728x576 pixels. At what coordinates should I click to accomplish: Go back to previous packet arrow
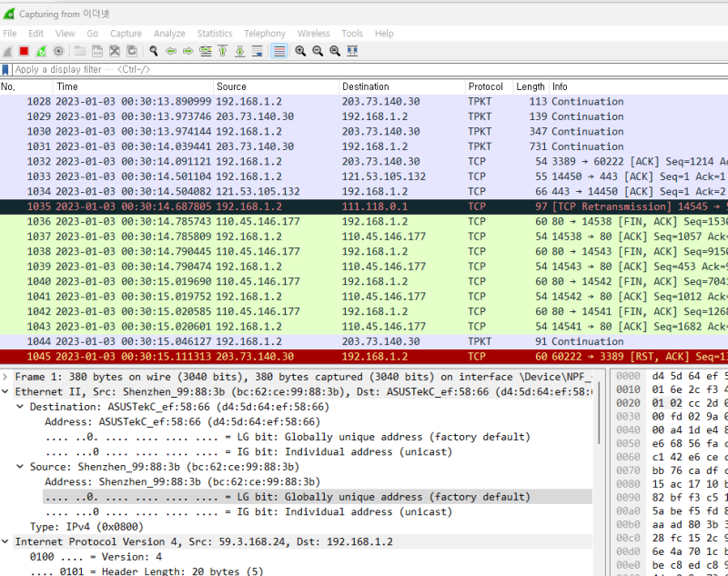tap(171, 51)
